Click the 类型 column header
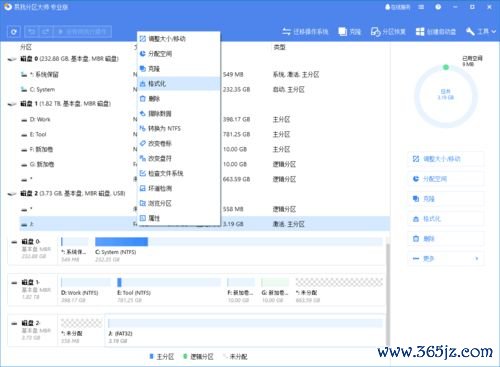The width and height of the screenshot is (500, 367). click(279, 47)
